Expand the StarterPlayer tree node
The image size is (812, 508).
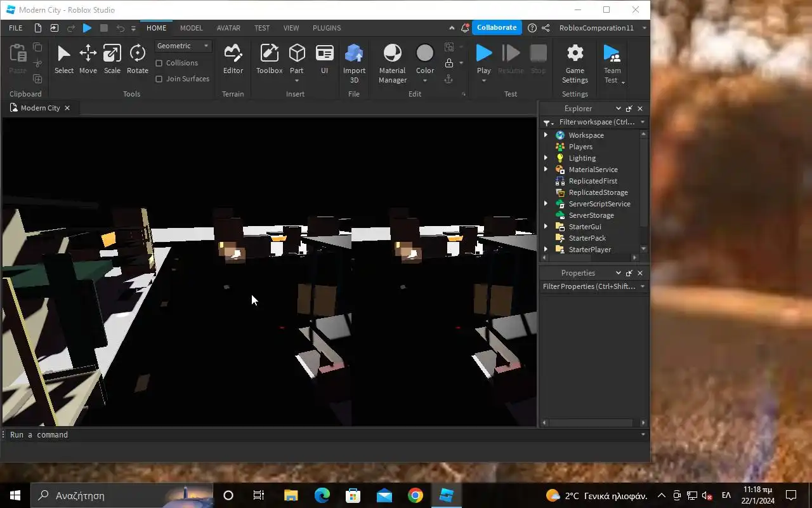546,250
